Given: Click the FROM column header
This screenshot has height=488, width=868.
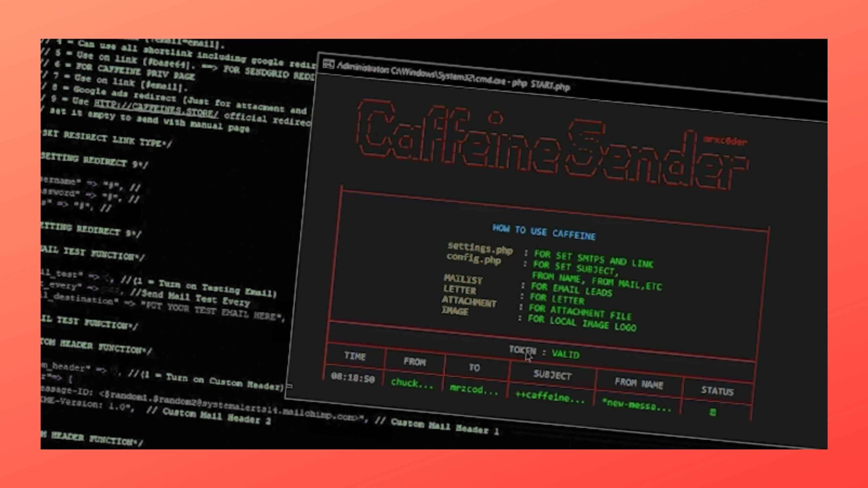Looking at the screenshot, I should tap(414, 362).
